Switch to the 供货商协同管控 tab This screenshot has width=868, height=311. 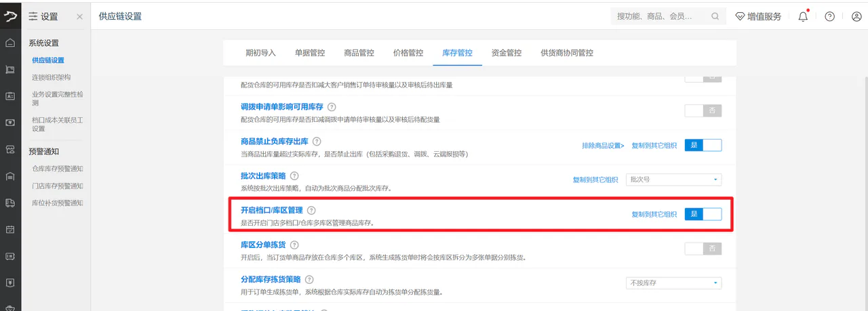[x=567, y=53]
